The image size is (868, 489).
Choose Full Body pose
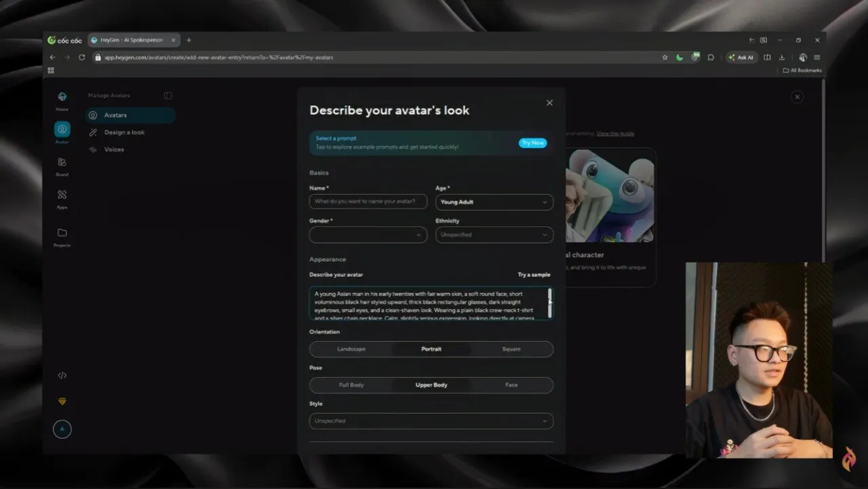[x=351, y=385]
